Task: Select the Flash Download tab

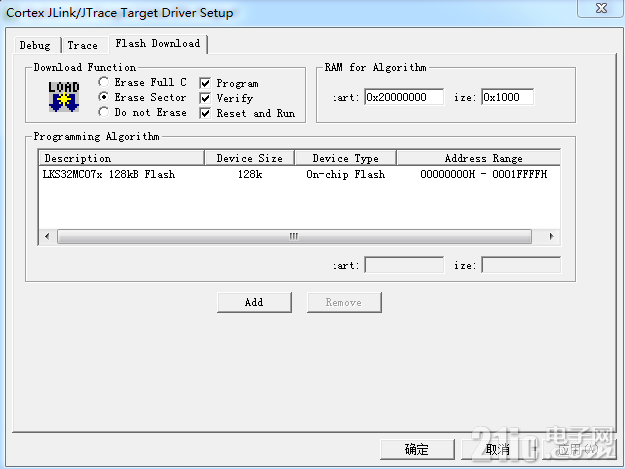Action: [158, 43]
